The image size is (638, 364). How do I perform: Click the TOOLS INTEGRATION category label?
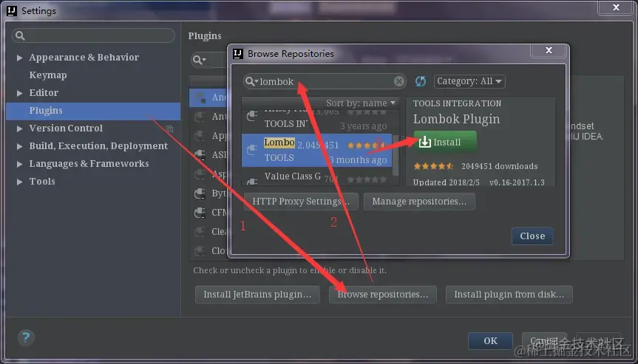[457, 103]
